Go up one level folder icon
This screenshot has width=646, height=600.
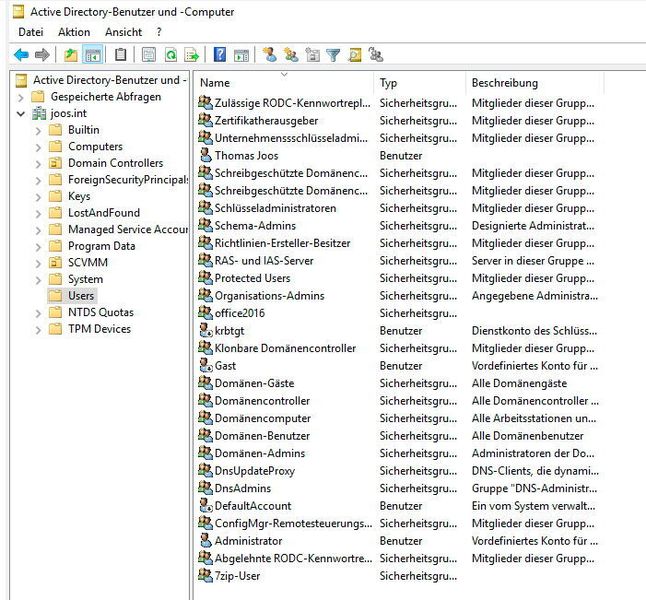71,54
